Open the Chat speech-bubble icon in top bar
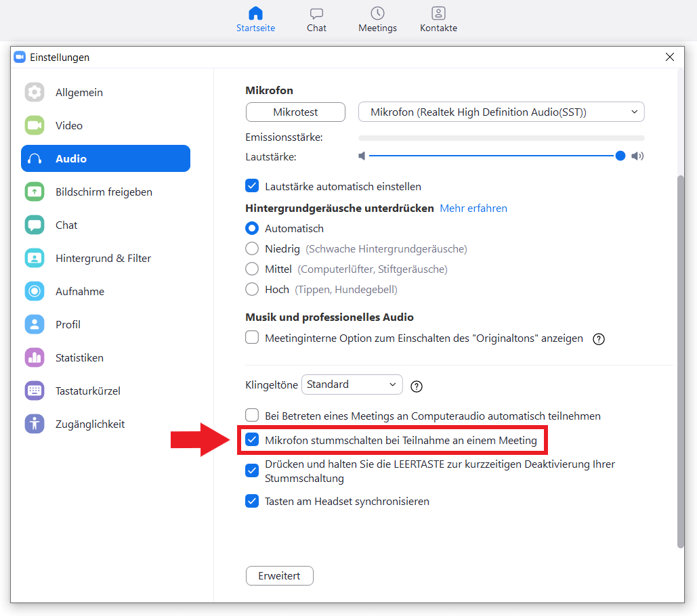The width and height of the screenshot is (697, 616). [x=316, y=14]
